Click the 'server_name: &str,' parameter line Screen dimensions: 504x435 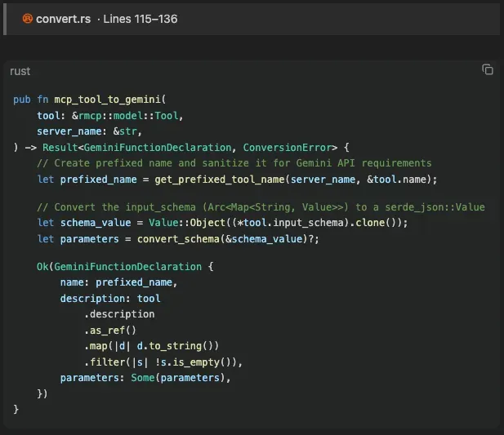(89, 131)
